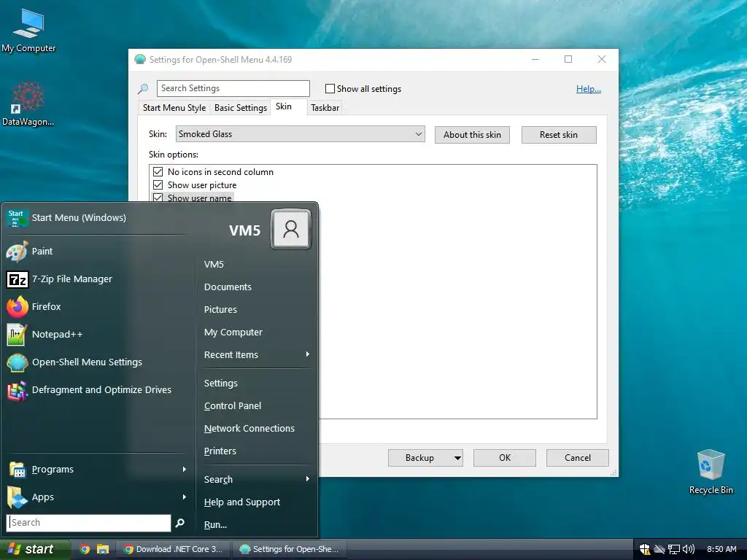Click the Cancel button
Viewport: 747px width, 560px height.
click(578, 458)
